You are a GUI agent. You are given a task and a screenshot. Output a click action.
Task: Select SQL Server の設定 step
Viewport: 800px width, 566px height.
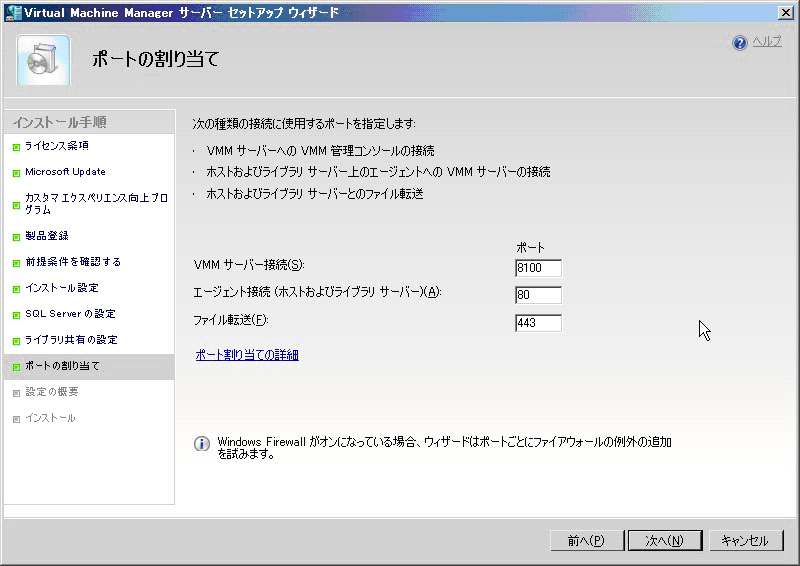click(x=70, y=314)
